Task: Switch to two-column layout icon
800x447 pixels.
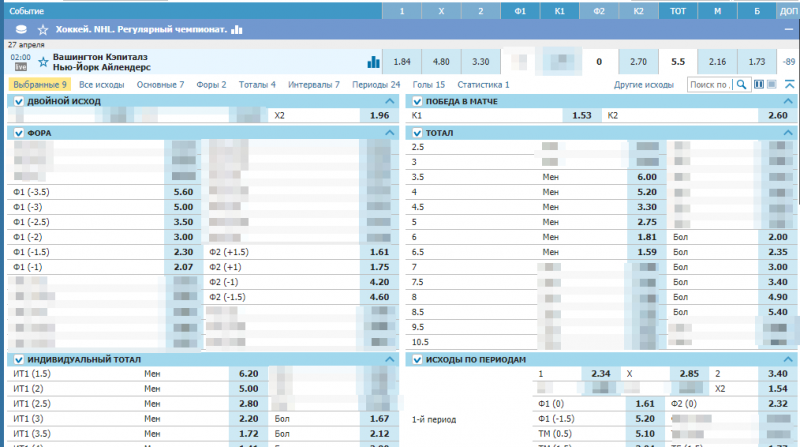Action: 759,85
